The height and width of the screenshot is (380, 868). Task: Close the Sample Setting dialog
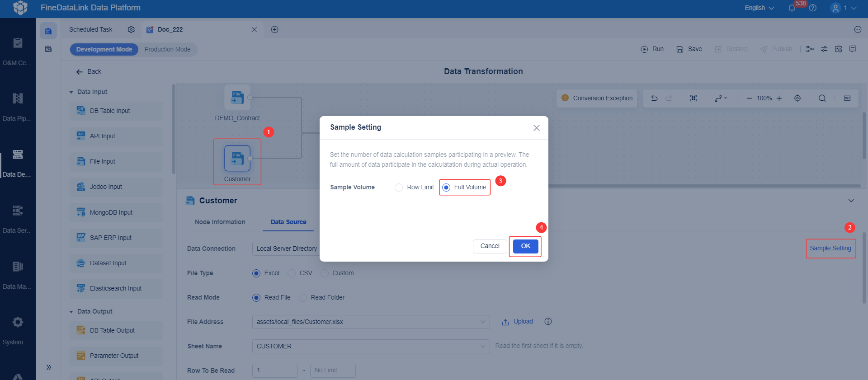(537, 128)
